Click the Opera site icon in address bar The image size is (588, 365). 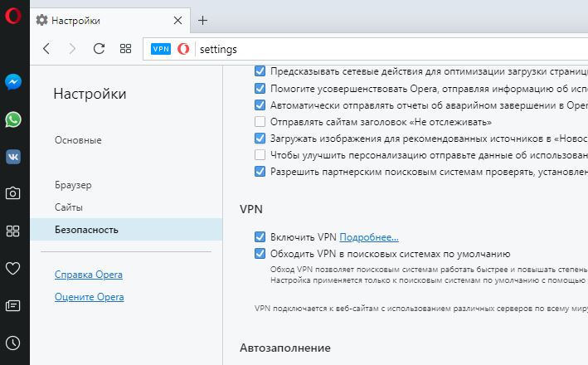tap(183, 49)
